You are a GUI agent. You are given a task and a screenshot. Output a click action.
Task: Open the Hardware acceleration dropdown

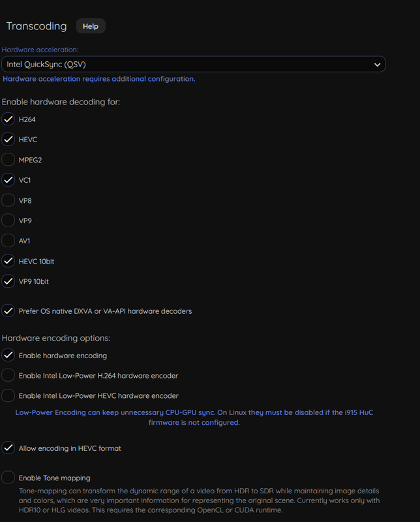pos(192,64)
